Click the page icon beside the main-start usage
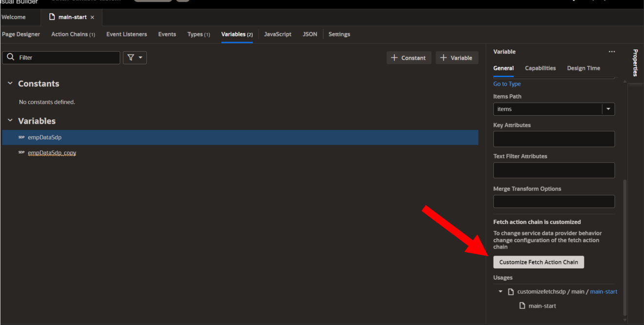 tap(522, 306)
